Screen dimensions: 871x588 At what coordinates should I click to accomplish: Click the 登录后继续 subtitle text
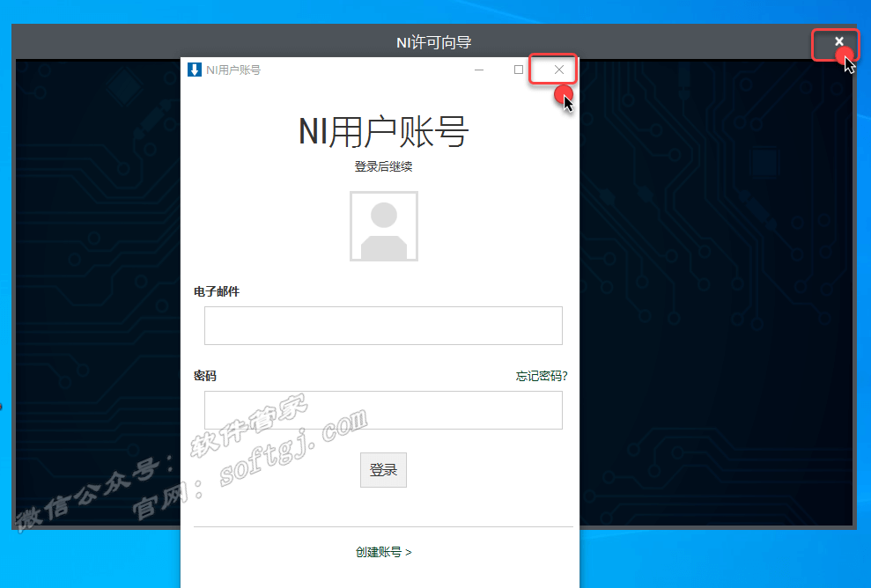[x=383, y=166]
